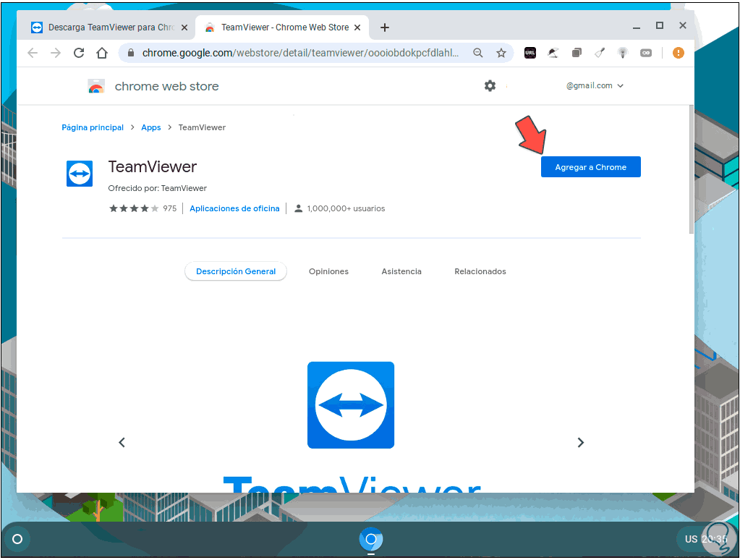This screenshot has width=740, height=560.
Task: Show previous screenshot in carousel
Action: click(x=122, y=442)
